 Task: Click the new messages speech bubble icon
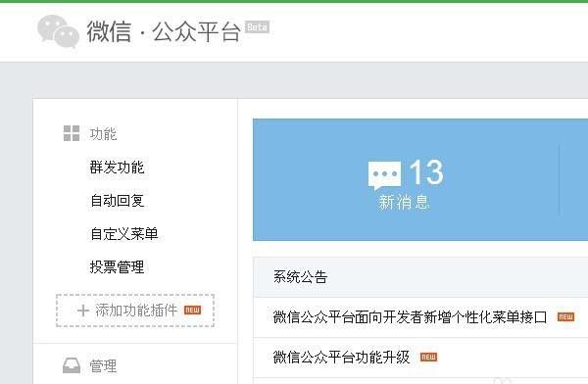point(385,175)
